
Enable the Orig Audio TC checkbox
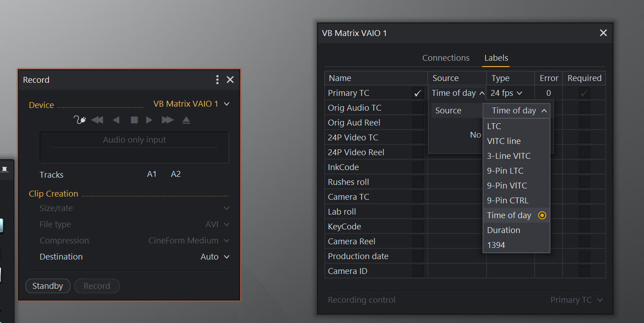418,108
